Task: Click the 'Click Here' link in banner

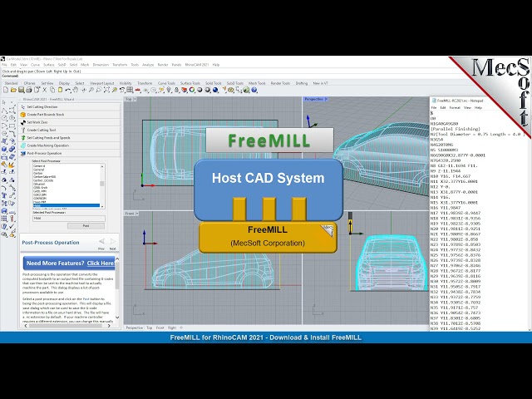Action: point(101,263)
